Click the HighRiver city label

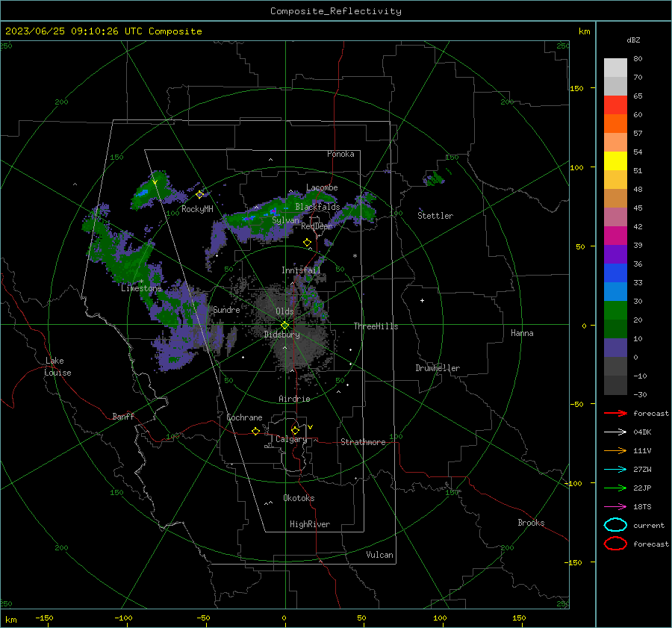point(310,524)
